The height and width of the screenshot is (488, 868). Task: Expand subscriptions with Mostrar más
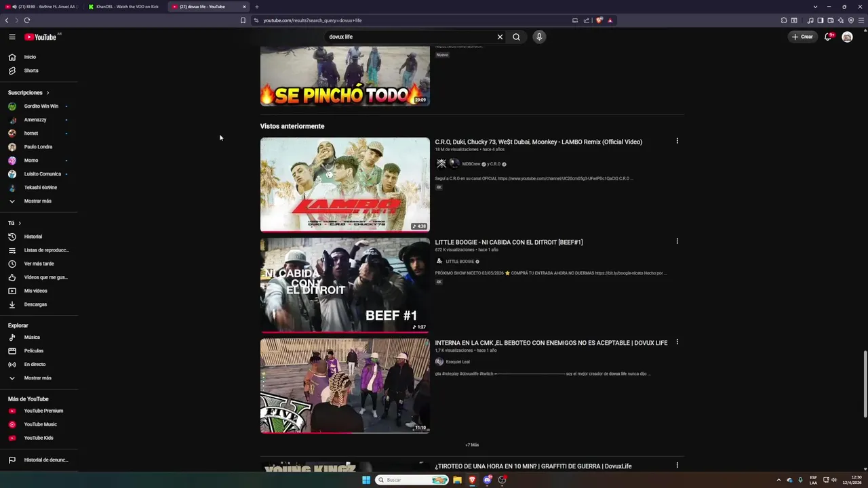pyautogui.click(x=39, y=201)
